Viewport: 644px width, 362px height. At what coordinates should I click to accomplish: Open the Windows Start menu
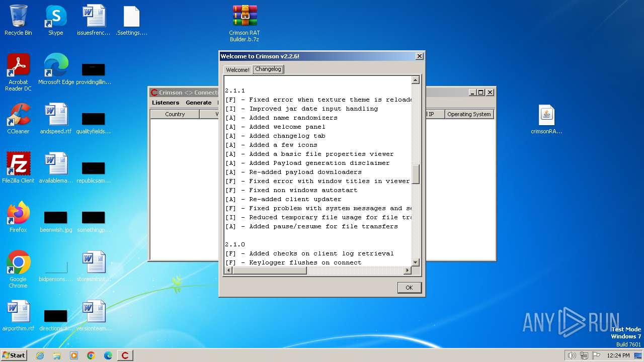[x=14, y=355]
